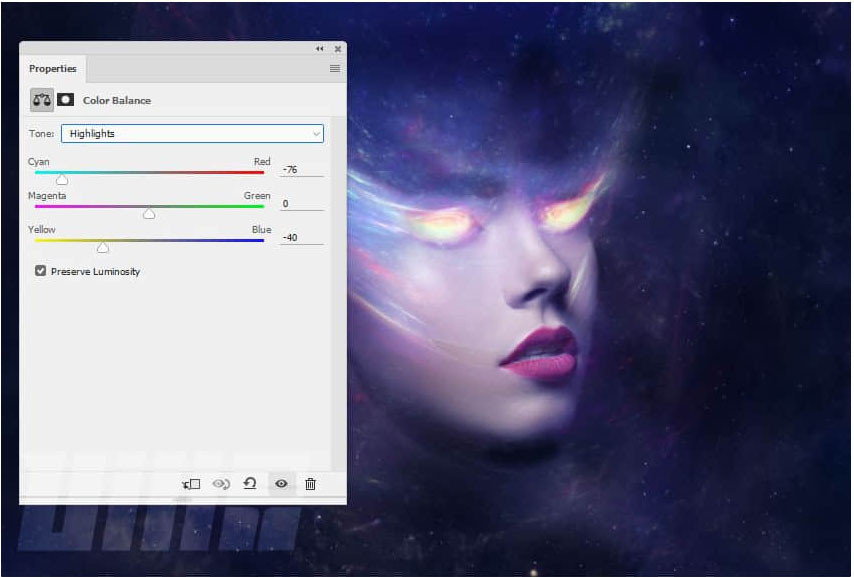The height and width of the screenshot is (577, 854).
Task: Click the Cyan-Red slider handle
Action: (x=62, y=179)
